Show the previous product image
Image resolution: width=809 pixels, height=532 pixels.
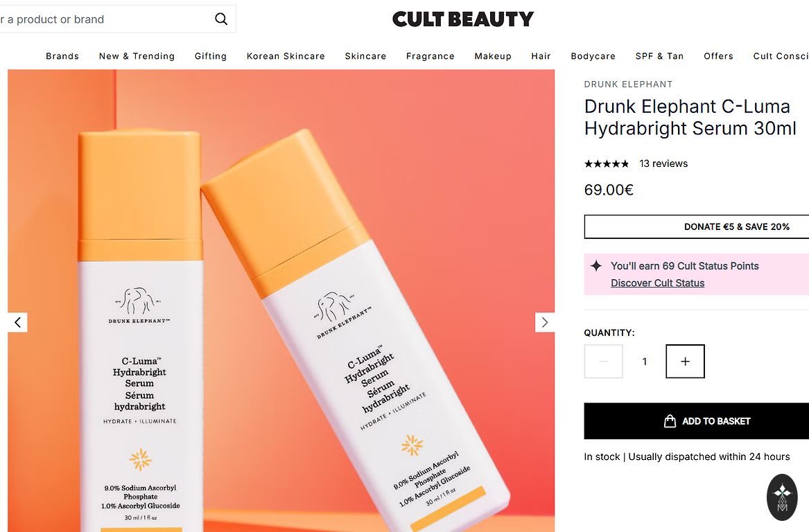17,323
